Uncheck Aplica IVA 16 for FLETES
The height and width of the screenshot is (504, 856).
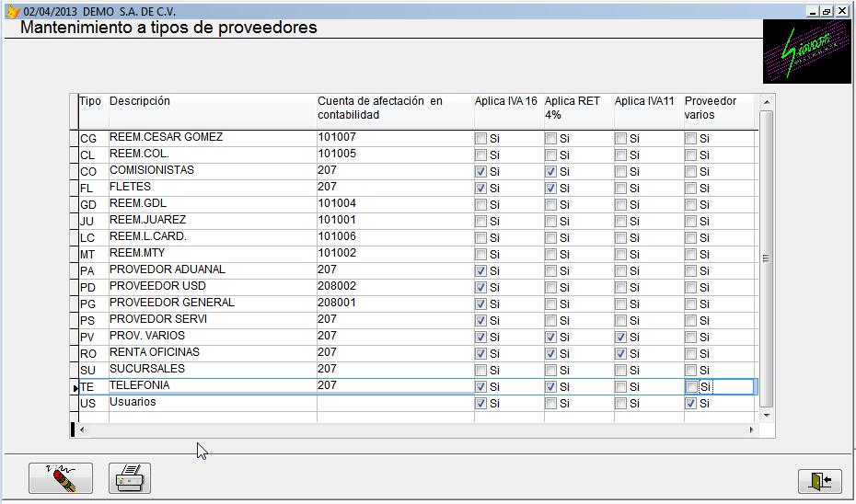[480, 189]
